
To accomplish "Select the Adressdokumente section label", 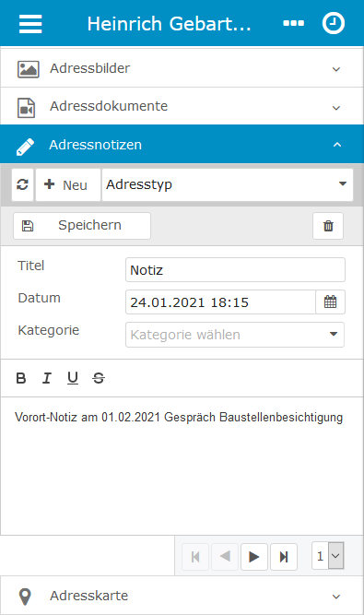I will tap(109, 106).
